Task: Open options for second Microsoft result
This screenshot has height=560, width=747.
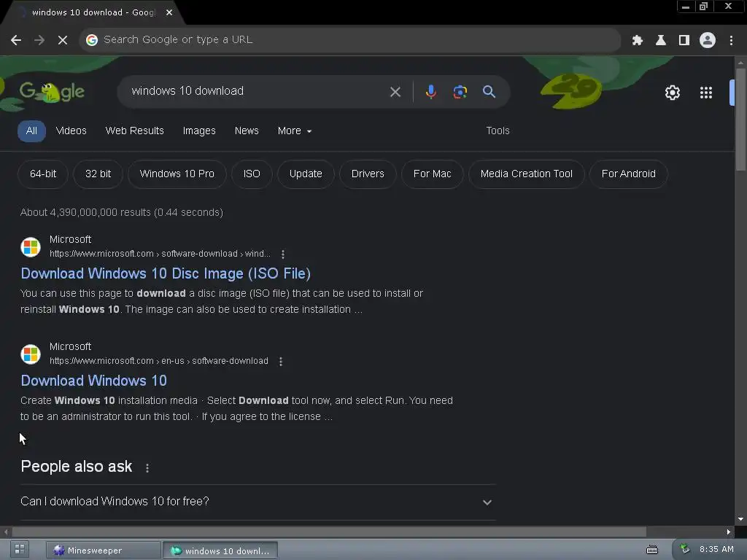Action: pyautogui.click(x=281, y=362)
